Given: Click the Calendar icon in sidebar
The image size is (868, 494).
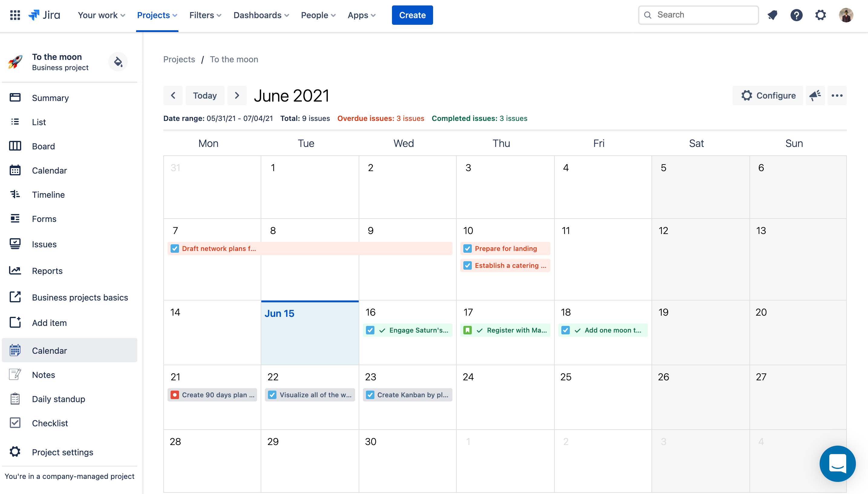Looking at the screenshot, I should click(14, 171).
